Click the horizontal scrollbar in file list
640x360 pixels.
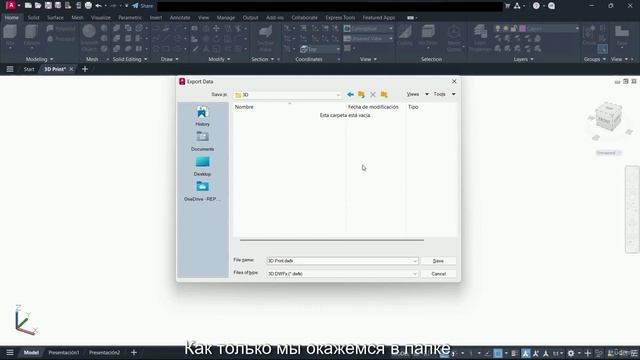[x=332, y=240]
